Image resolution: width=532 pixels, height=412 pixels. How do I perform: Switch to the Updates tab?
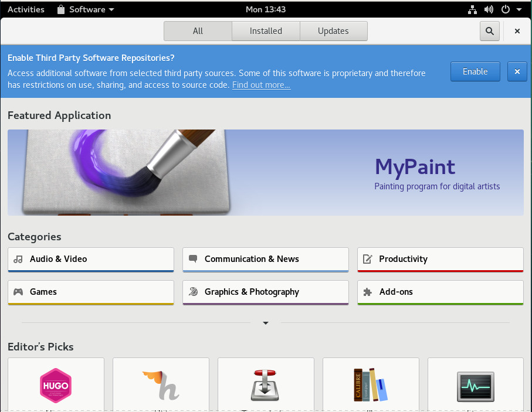click(333, 31)
